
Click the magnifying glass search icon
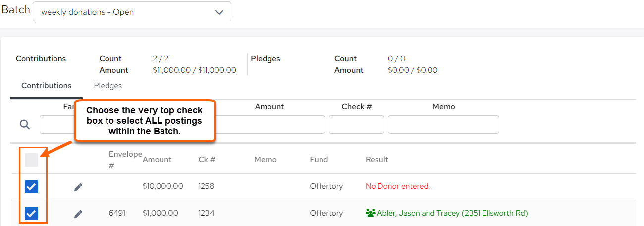[x=25, y=124]
